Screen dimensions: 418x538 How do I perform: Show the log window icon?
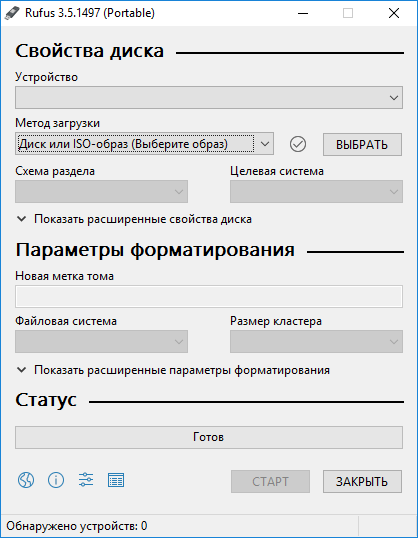click(x=116, y=480)
